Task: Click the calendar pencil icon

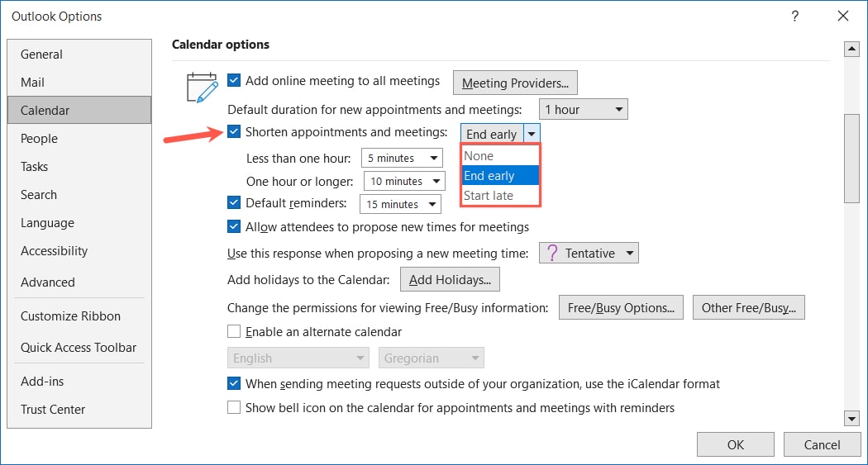Action: tap(202, 88)
